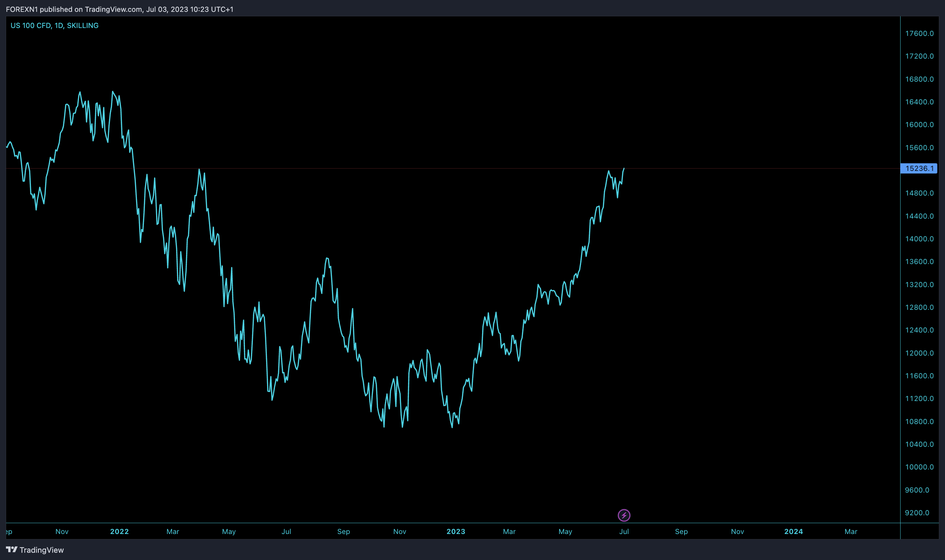The height and width of the screenshot is (560, 945).
Task: Click the 11200.0 price axis label
Action: click(919, 398)
